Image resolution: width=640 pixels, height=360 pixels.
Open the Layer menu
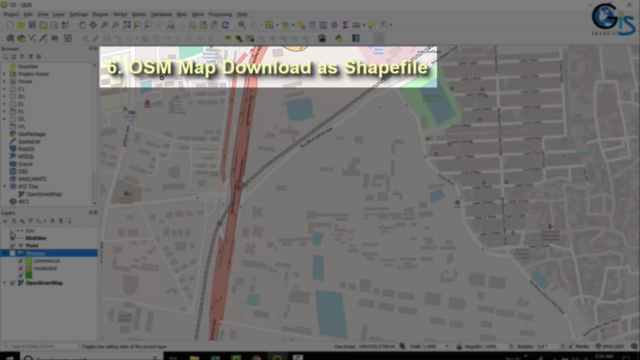click(59, 14)
